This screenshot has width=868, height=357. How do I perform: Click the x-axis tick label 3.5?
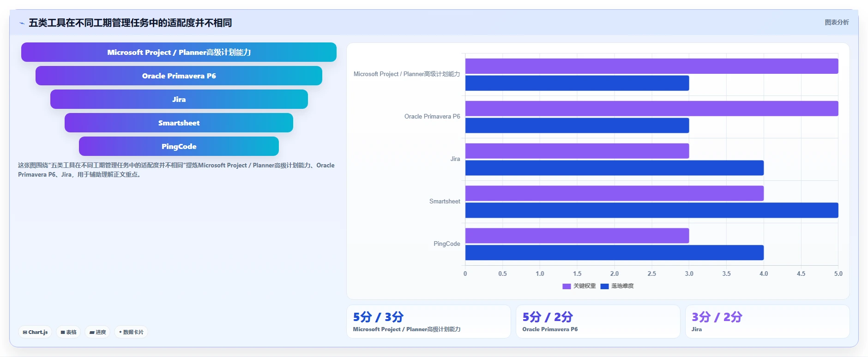point(726,274)
